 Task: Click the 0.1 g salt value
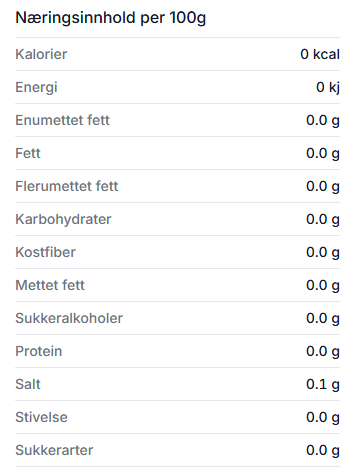323,385
